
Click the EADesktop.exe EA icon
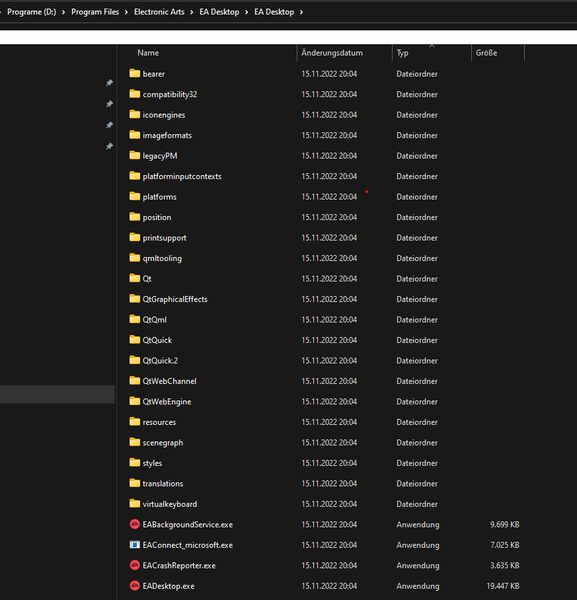coord(134,585)
